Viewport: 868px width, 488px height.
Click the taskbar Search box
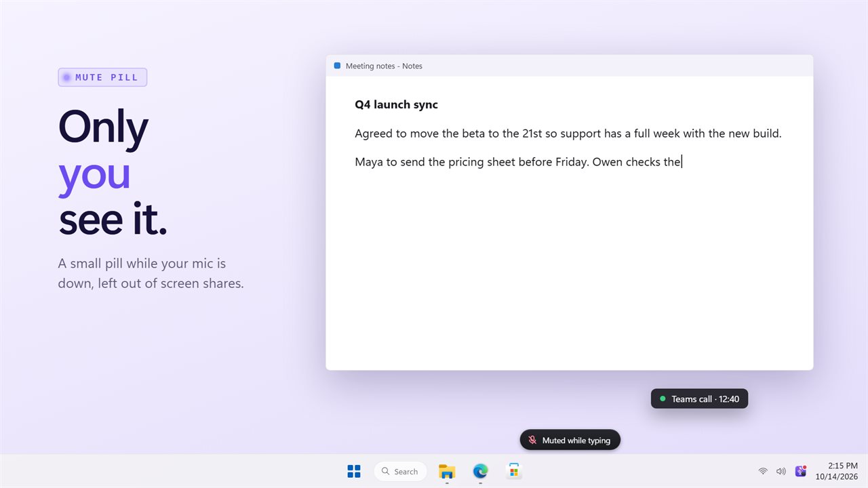tap(400, 471)
